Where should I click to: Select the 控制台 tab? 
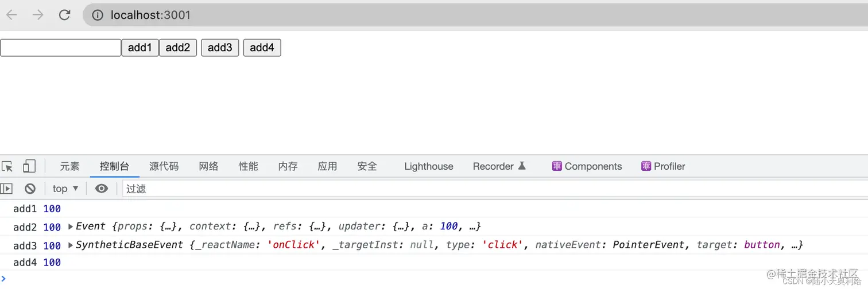(114, 166)
